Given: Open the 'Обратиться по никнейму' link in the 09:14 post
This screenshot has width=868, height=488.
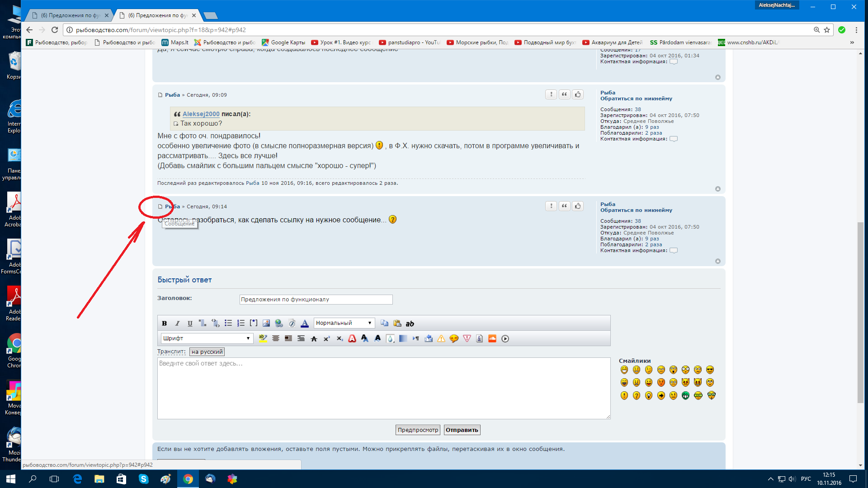Looking at the screenshot, I should (x=636, y=210).
